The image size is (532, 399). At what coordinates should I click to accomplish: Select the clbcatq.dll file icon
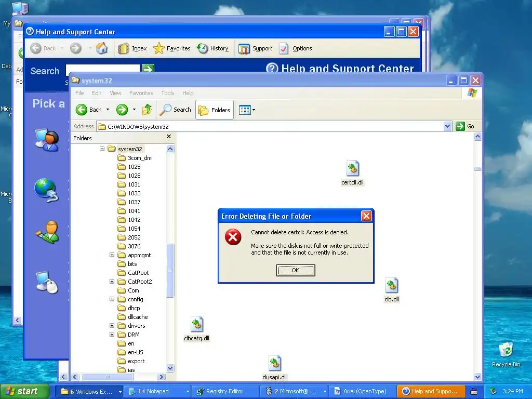[197, 324]
